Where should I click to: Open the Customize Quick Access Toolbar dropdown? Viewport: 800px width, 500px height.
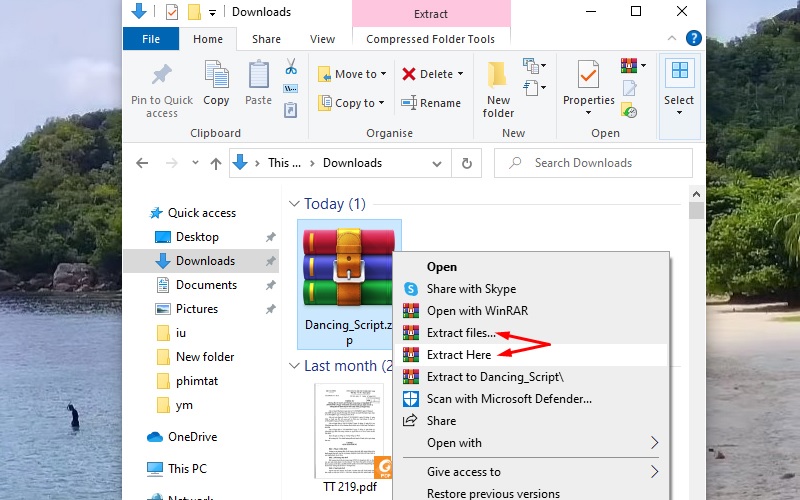click(x=212, y=12)
